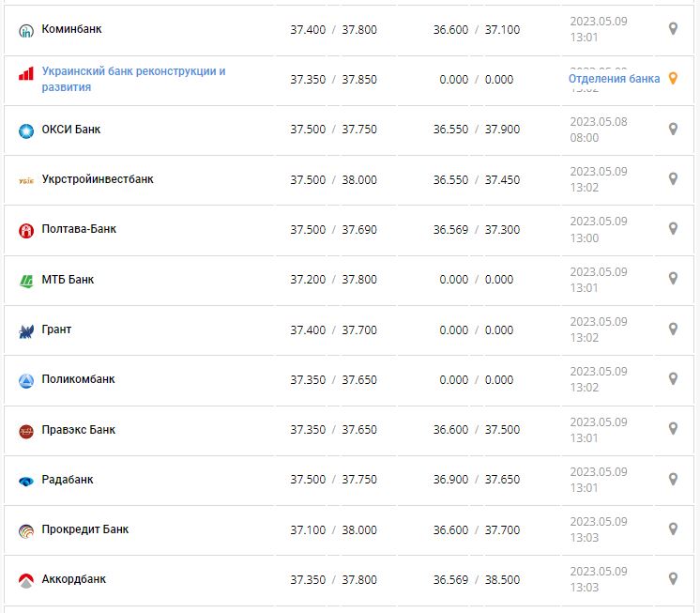This screenshot has width=700, height=613.
Task: Click the Коминбанк logo icon
Action: tap(26, 30)
